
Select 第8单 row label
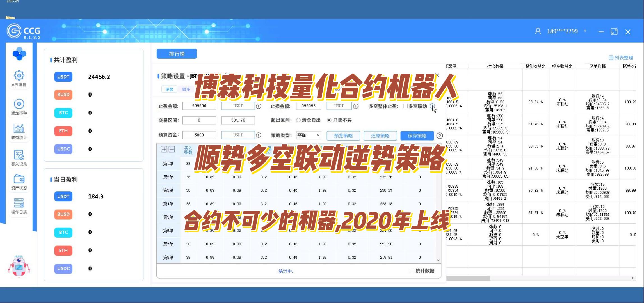pyautogui.click(x=168, y=258)
